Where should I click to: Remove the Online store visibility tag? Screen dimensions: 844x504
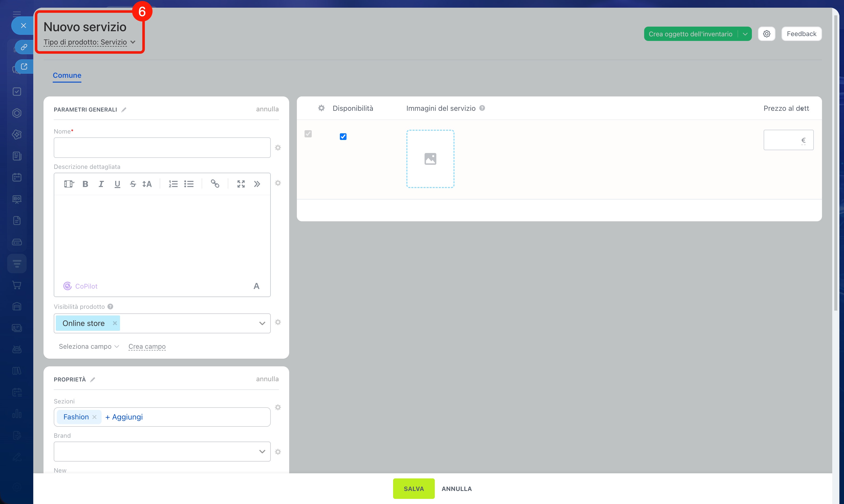(x=115, y=323)
